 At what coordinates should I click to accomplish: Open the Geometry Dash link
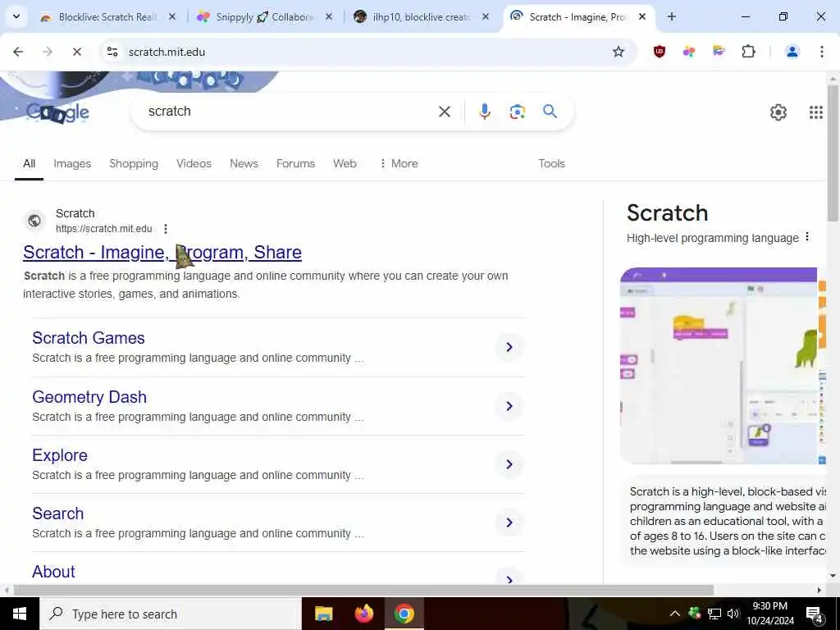[x=89, y=397]
